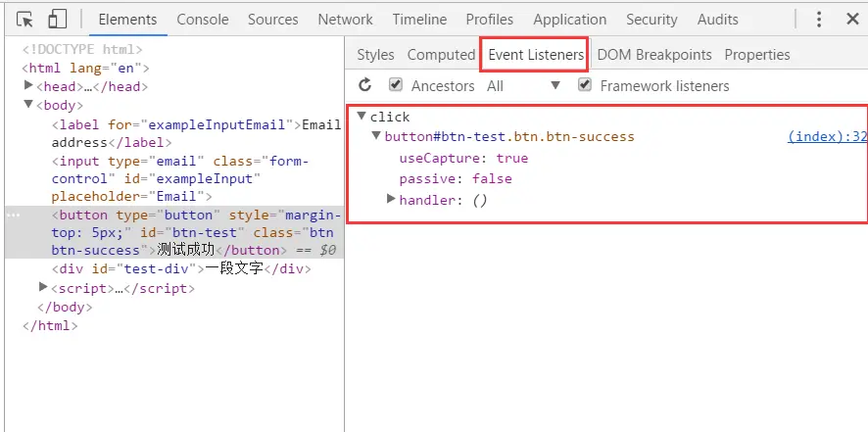Click the 一段文字 div text
868x432 pixels.
click(x=234, y=269)
